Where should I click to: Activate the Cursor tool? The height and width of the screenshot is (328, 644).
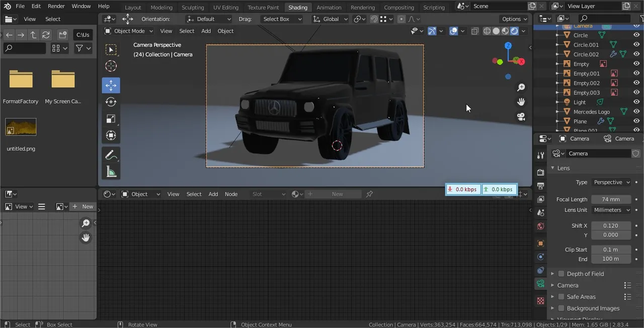click(111, 66)
